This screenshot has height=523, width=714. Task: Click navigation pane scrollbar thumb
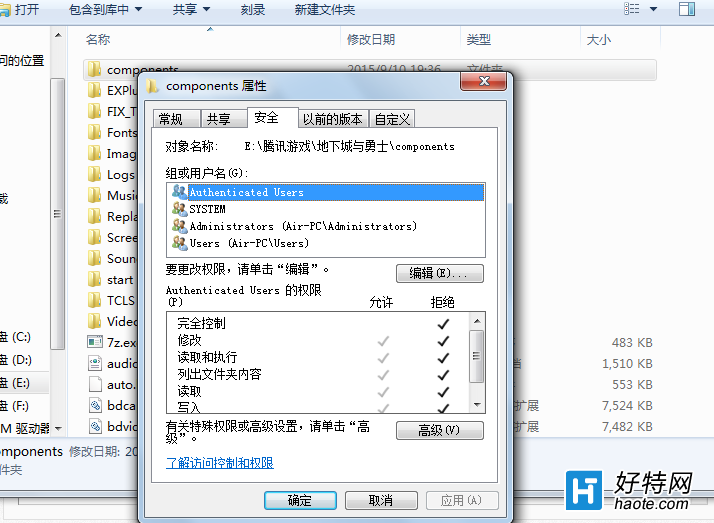[x=57, y=214]
